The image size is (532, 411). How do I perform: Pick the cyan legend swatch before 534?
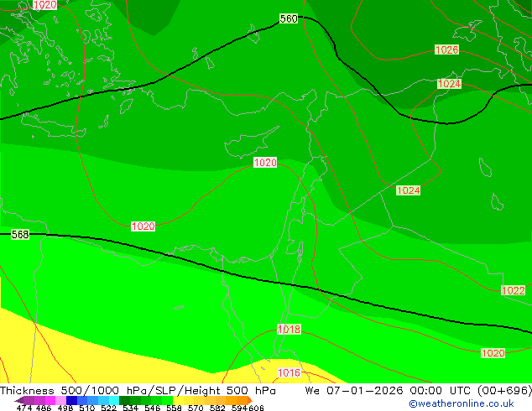coord(114,400)
